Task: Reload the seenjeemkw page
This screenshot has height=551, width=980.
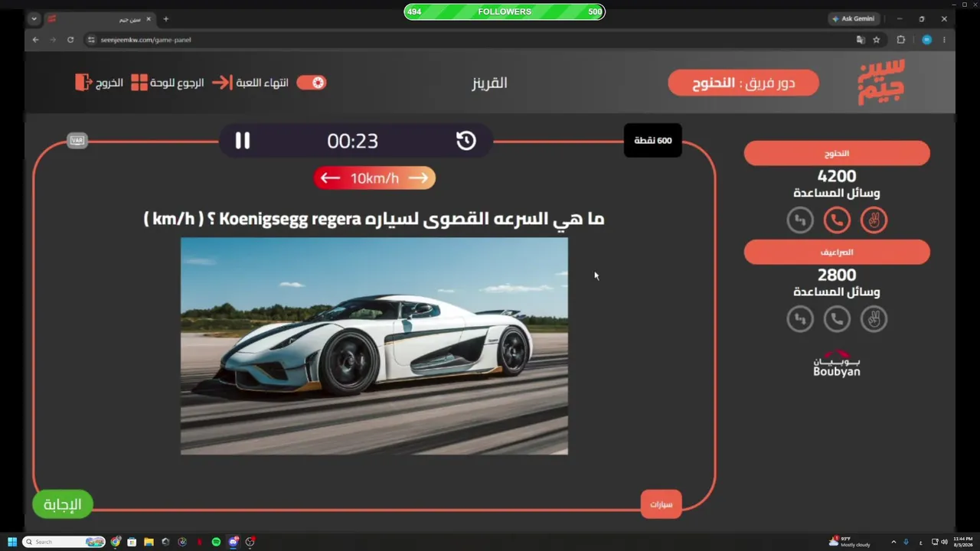Action: pos(70,40)
